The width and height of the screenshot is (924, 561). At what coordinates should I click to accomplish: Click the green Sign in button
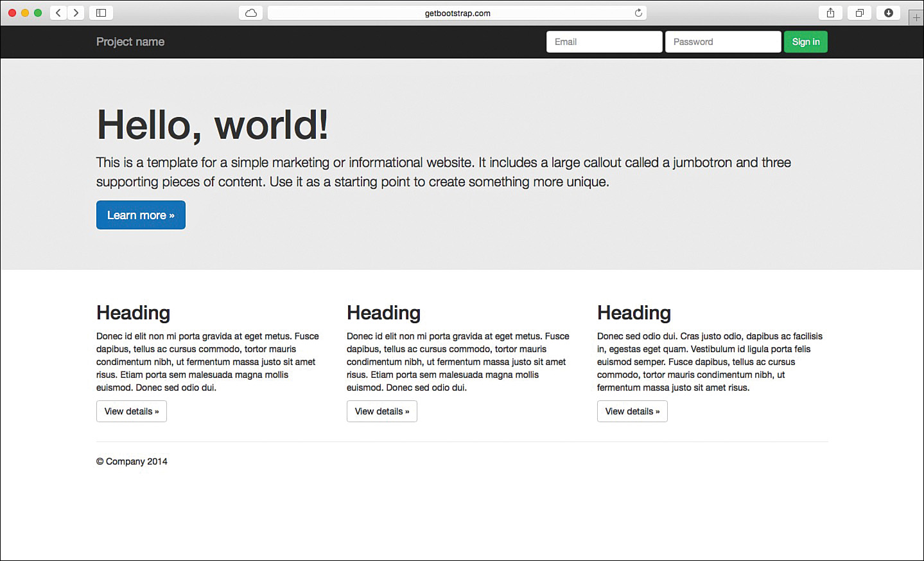coord(806,42)
